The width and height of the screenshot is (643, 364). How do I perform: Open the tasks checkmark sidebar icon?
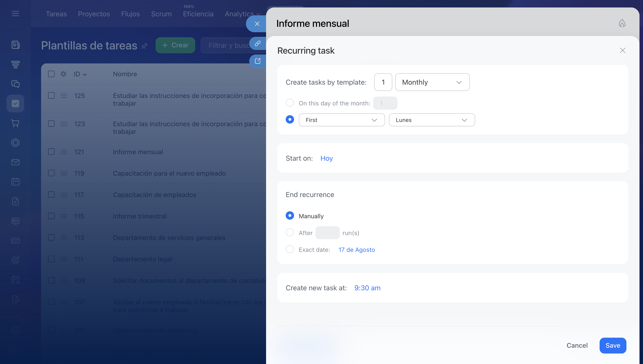(15, 104)
